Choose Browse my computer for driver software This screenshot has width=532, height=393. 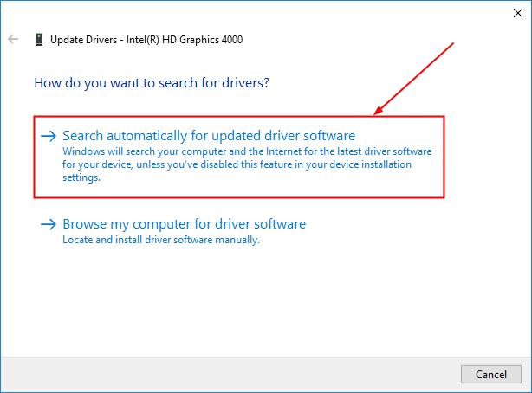[x=185, y=224]
